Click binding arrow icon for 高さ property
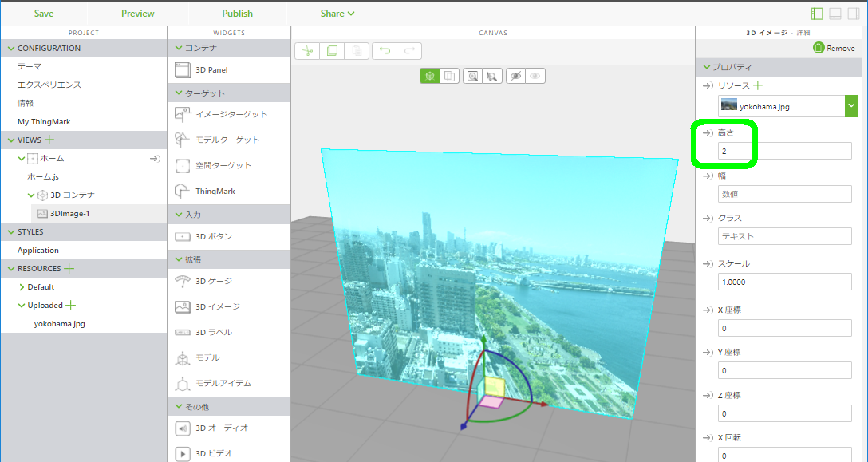 tap(708, 133)
